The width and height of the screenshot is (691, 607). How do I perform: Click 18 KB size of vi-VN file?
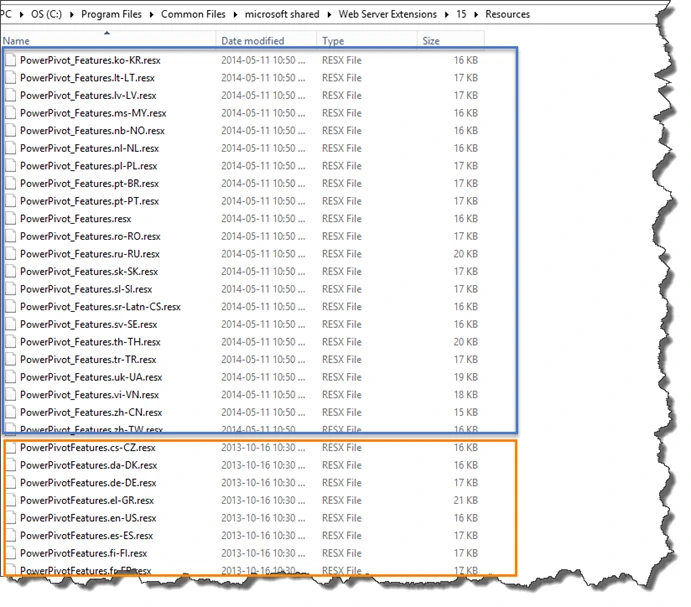(x=466, y=395)
